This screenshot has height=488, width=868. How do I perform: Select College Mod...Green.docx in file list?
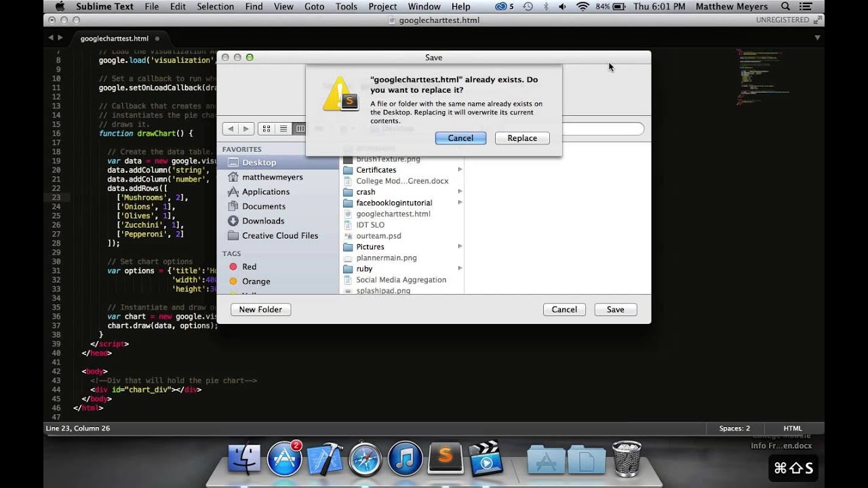click(401, 181)
